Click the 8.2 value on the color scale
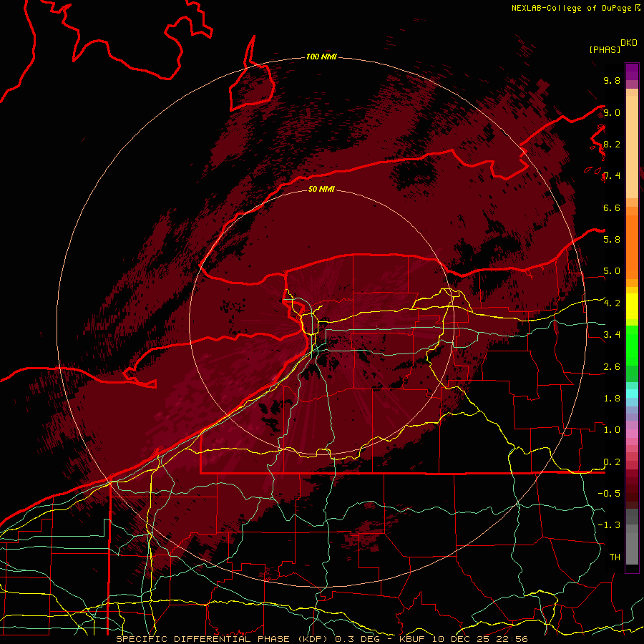This screenshot has width=644, height=644. (x=612, y=144)
